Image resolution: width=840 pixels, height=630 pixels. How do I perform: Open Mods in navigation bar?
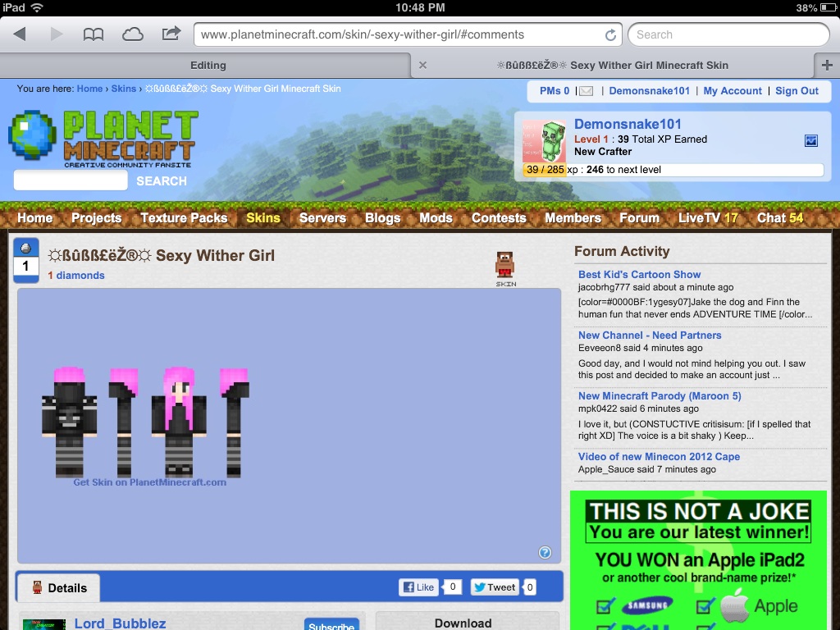point(436,218)
